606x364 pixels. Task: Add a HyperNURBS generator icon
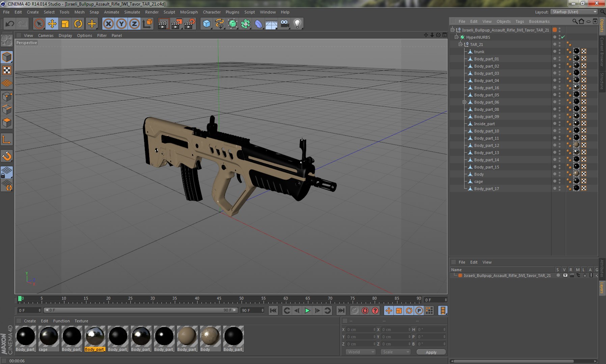pos(232,24)
